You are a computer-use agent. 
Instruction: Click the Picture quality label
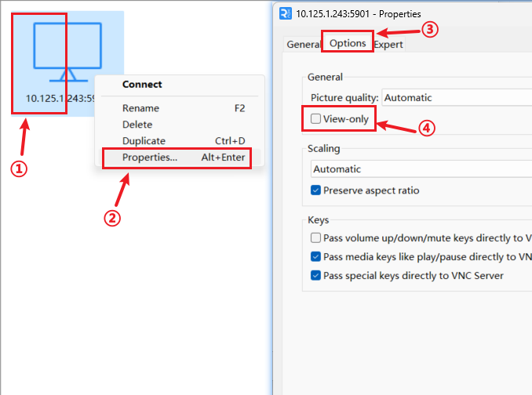pos(344,97)
